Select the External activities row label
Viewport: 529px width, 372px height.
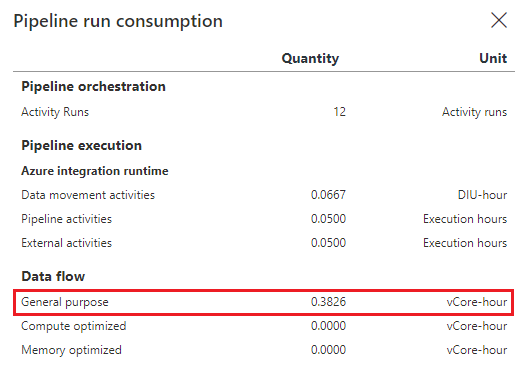pyautogui.click(x=66, y=243)
